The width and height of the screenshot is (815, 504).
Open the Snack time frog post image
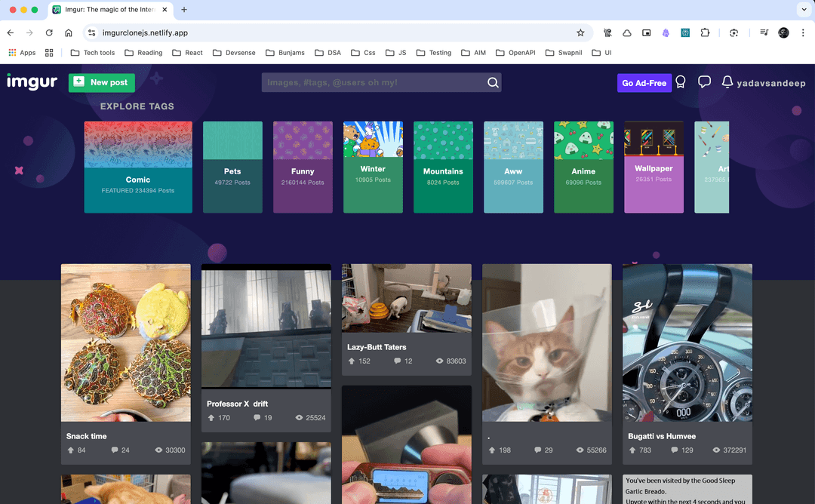[x=126, y=343]
